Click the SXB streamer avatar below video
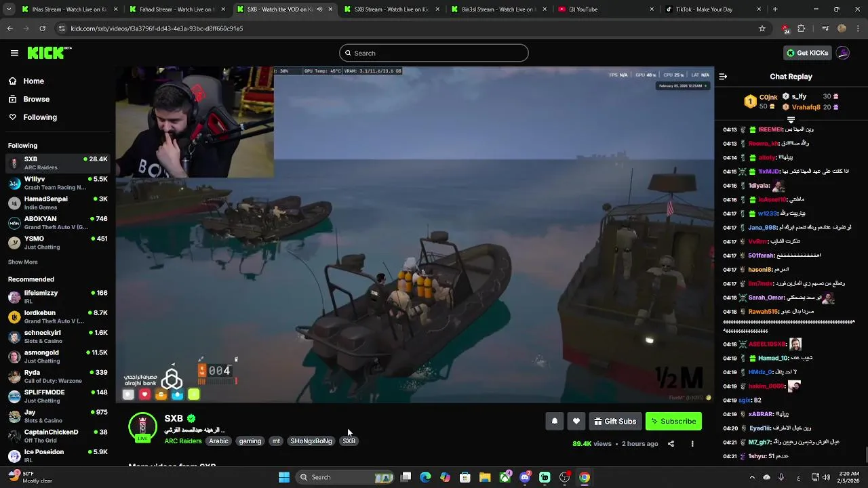 click(142, 427)
